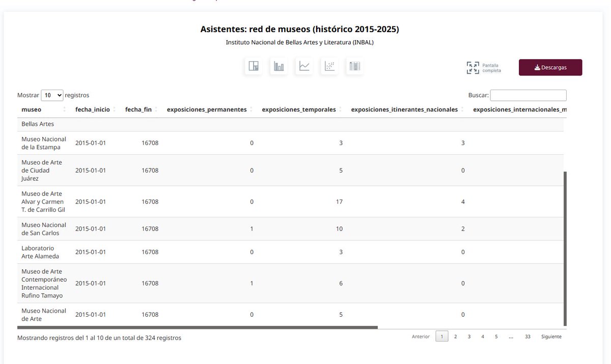Switch to scatter plot view
This screenshot has height=364, width=611.
[329, 66]
